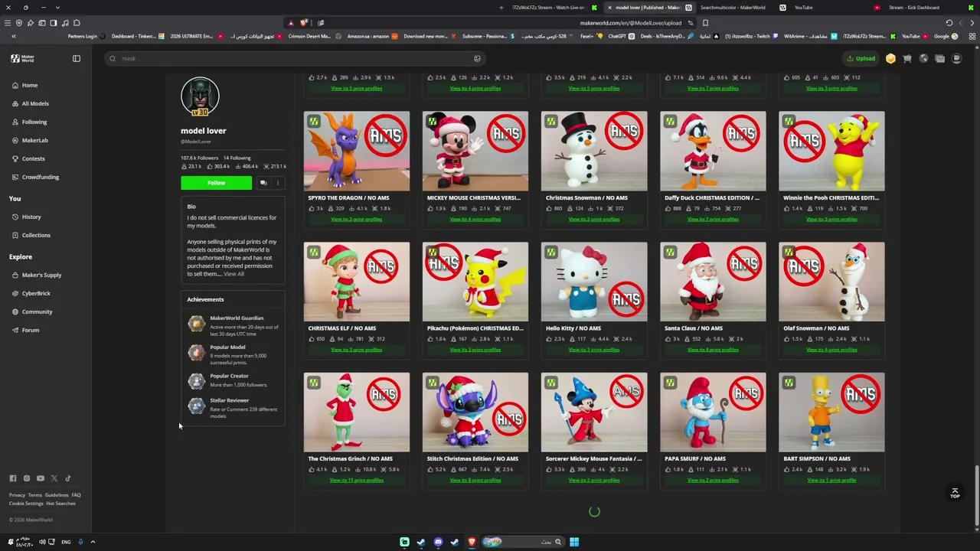Go to the Home sidebar item
Viewport: 980px width, 551px height.
pos(29,85)
